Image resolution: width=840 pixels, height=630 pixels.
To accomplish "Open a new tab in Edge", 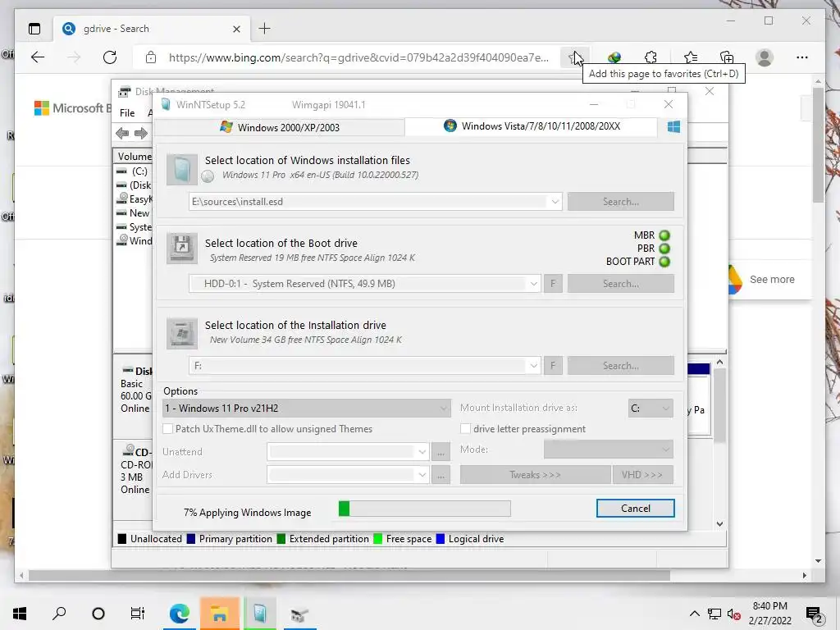I will pyautogui.click(x=265, y=29).
